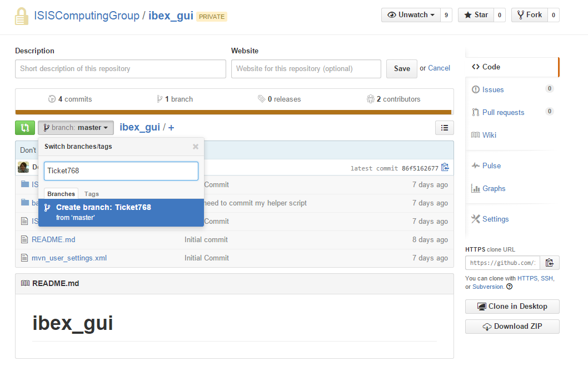
Task: Click the Issues count badge
Action: click(x=550, y=89)
